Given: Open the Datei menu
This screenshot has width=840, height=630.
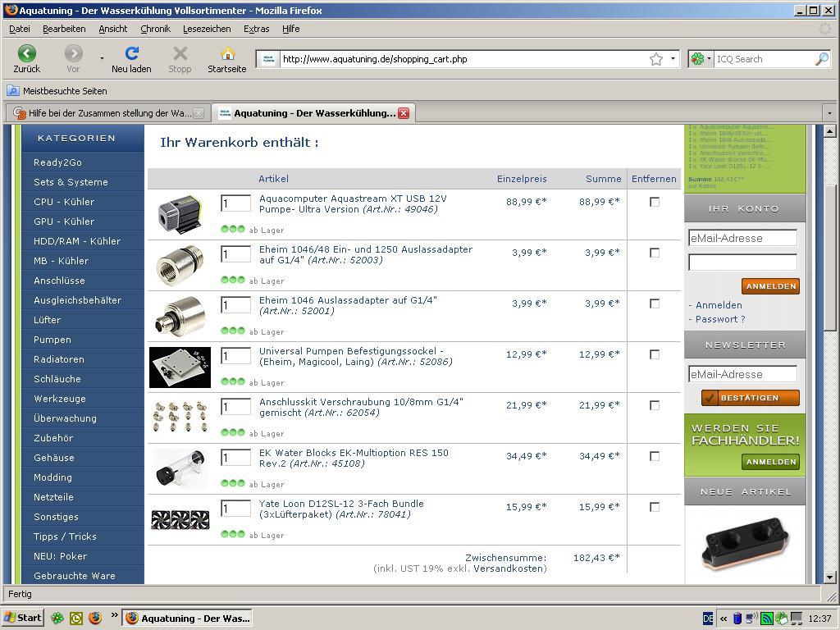Looking at the screenshot, I should [x=20, y=29].
